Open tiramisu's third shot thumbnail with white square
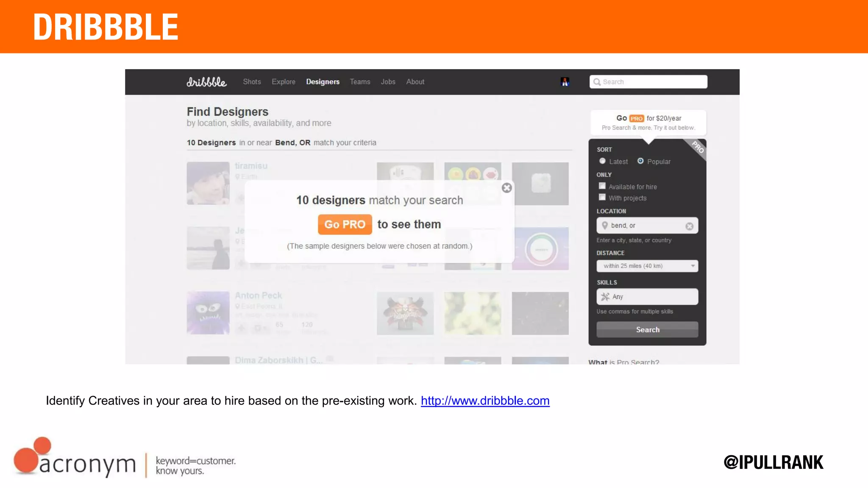 coord(540,184)
